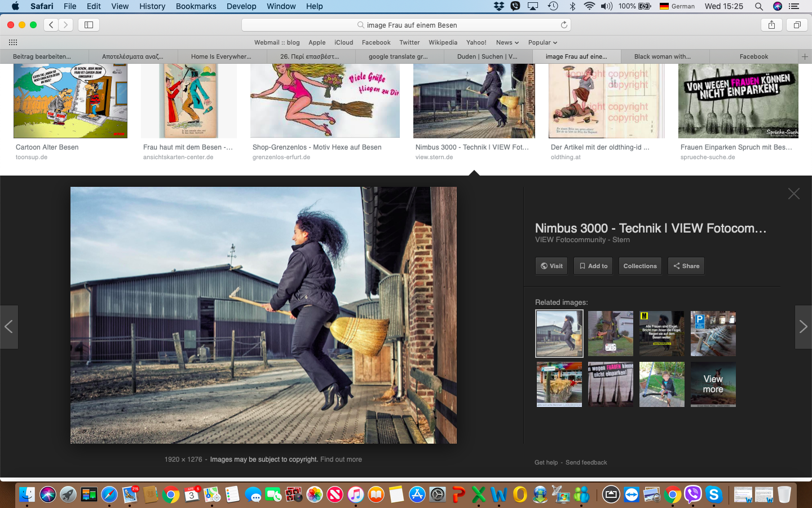Open the Dropbox menu bar icon

click(x=499, y=6)
